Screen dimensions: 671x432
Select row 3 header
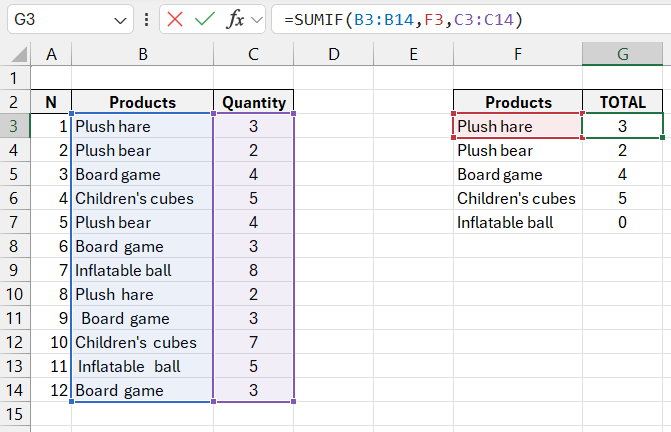(x=15, y=126)
